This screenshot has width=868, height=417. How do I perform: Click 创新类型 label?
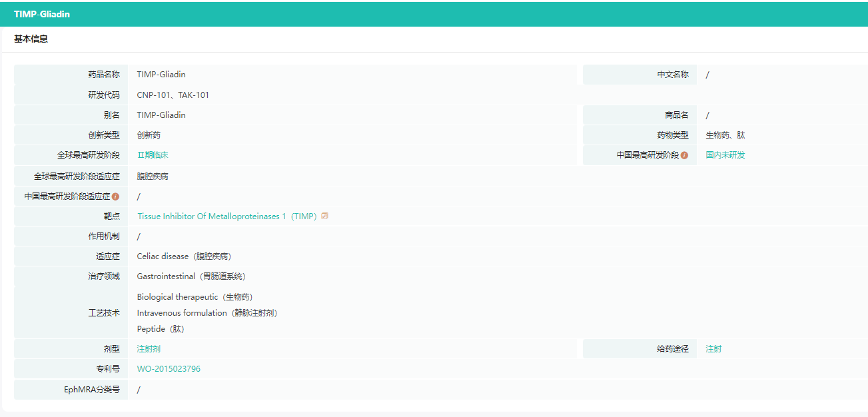coord(104,135)
